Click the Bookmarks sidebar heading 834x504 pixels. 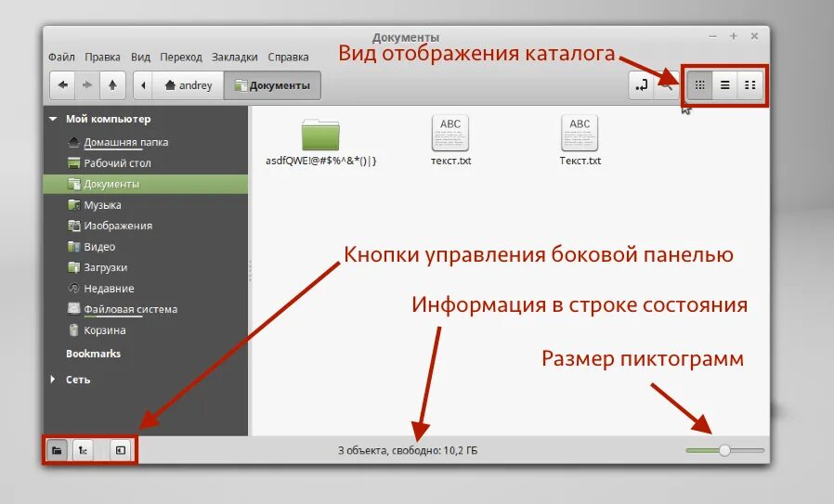tap(93, 354)
